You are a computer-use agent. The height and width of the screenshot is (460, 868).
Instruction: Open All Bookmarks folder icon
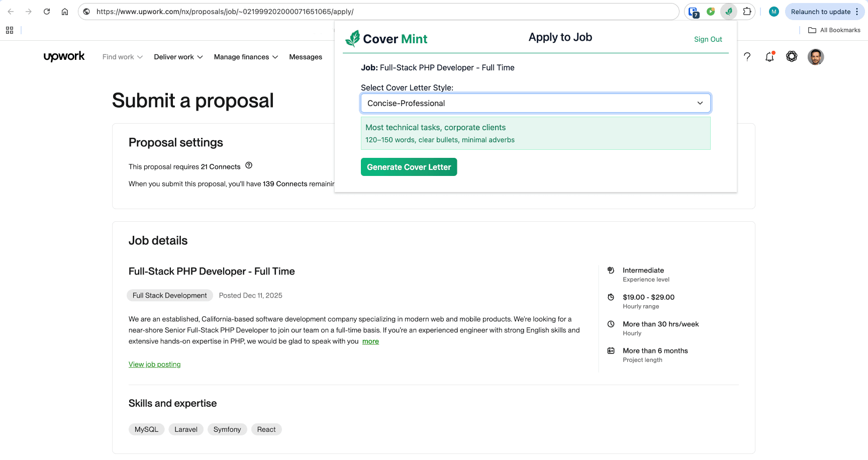(x=812, y=30)
